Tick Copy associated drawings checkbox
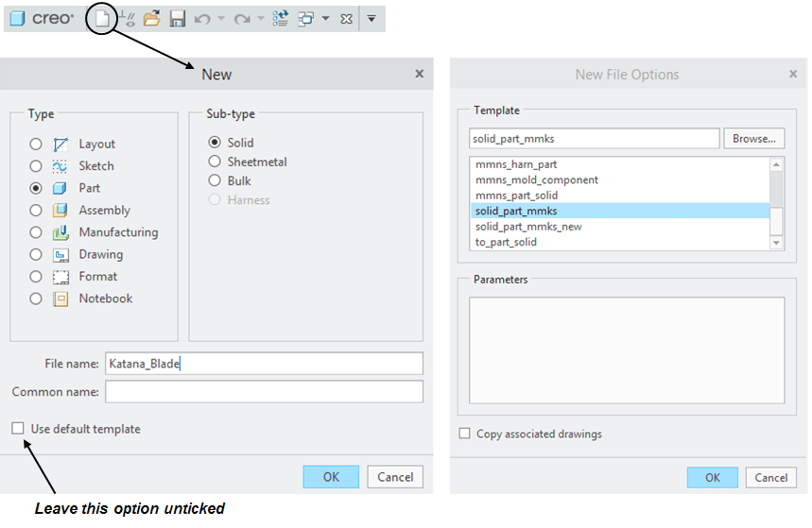 (x=464, y=434)
